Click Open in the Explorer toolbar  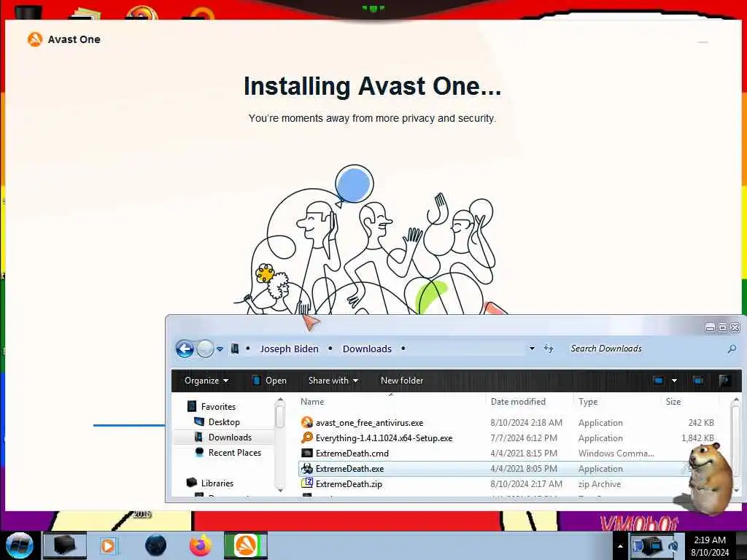270,381
